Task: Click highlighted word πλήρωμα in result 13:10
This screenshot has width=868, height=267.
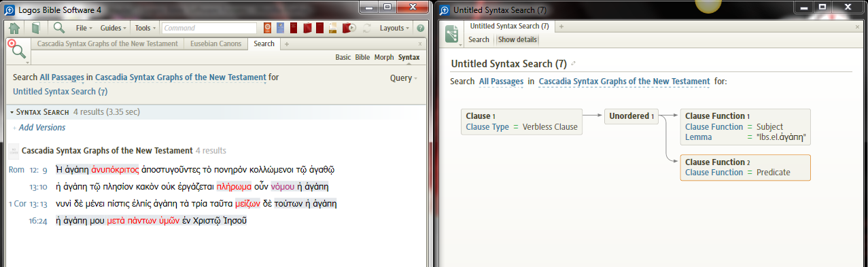Action: [234, 187]
